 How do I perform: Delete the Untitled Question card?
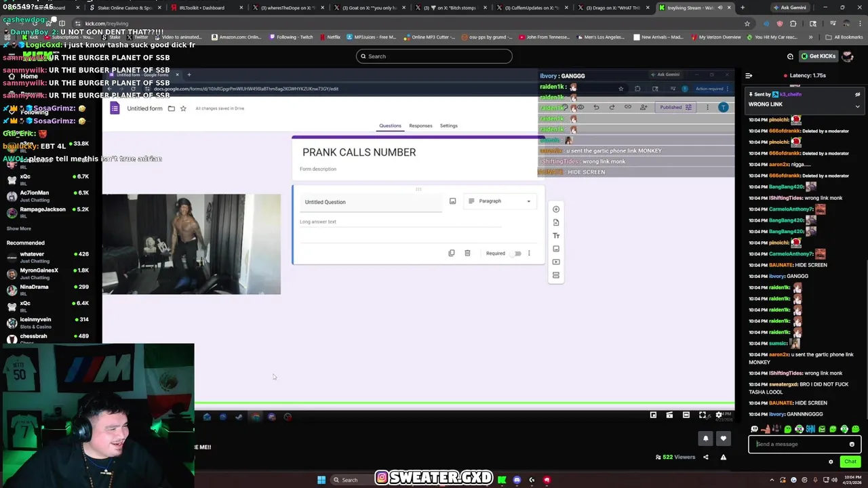pyautogui.click(x=467, y=253)
